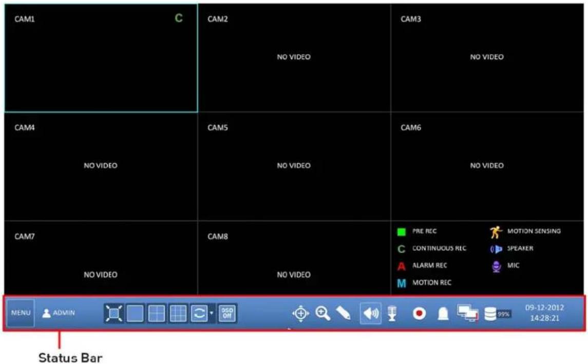Click the ALARM REC legend text
This screenshot has height=364, width=588.
pos(429,265)
